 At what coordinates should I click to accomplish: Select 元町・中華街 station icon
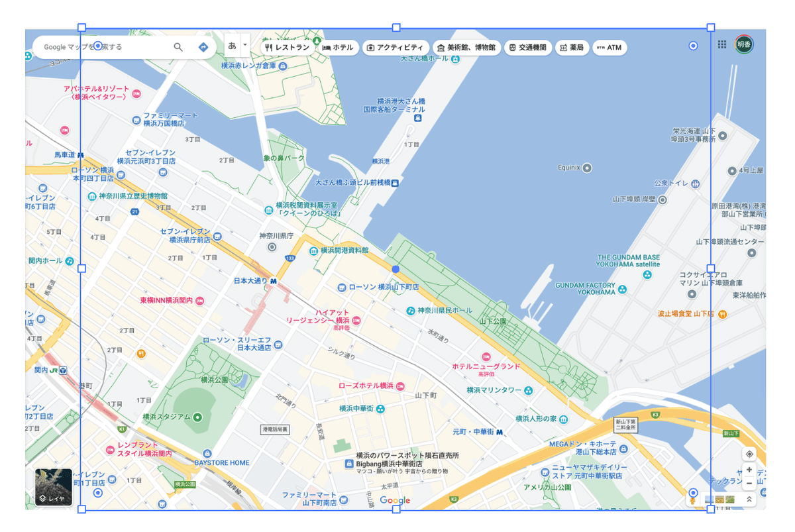click(499, 432)
